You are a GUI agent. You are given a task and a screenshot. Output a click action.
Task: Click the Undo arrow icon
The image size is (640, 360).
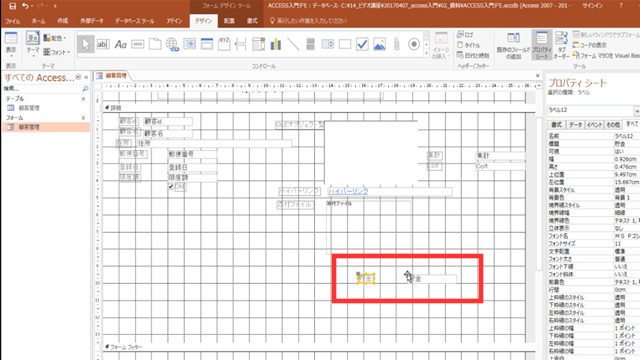click(26, 6)
